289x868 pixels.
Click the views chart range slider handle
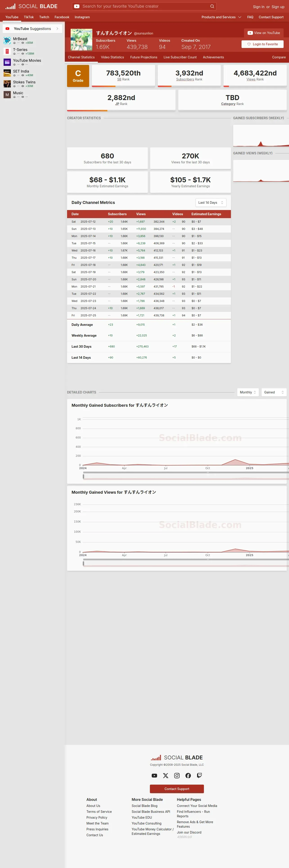[84, 563]
